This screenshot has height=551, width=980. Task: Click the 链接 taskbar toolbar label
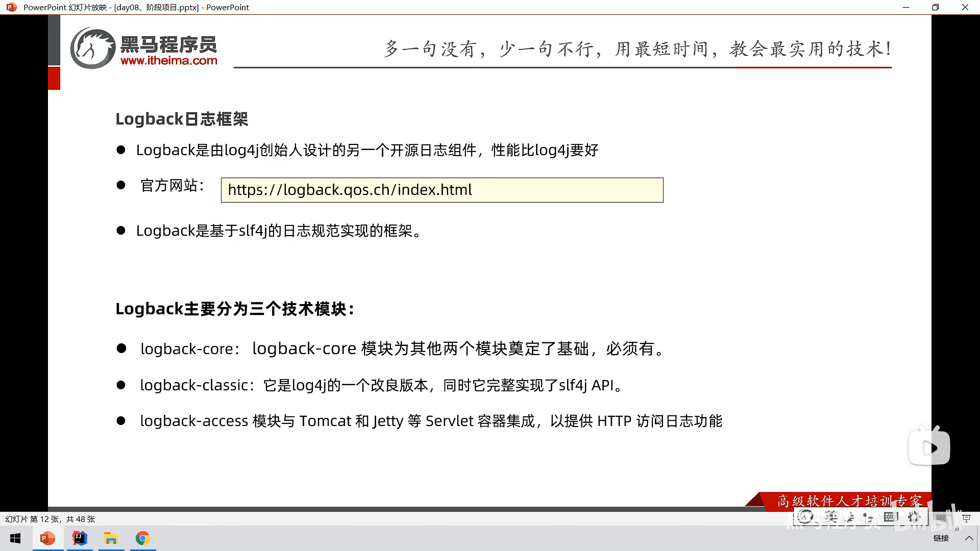[x=941, y=538]
